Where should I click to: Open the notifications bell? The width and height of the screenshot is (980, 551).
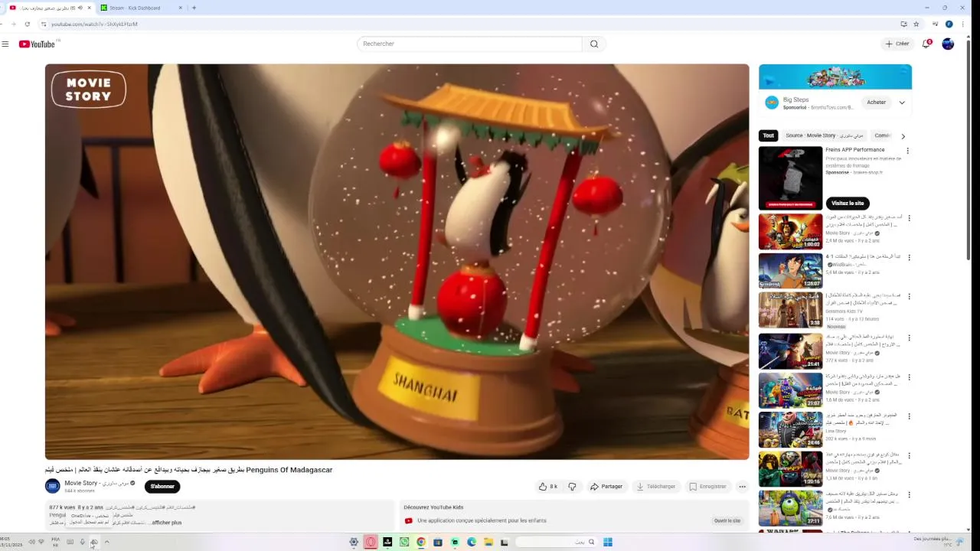pos(926,44)
